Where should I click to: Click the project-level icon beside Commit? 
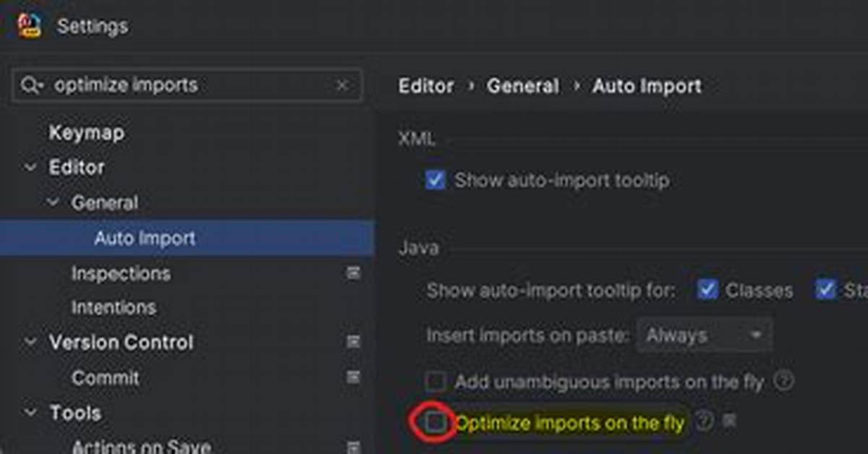tap(353, 377)
